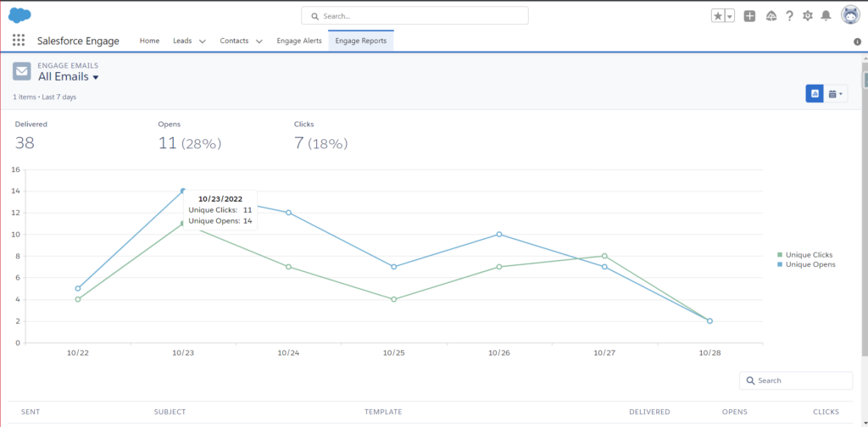Click the 10/24 Unique Opens data point
This screenshot has width=868, height=427.
[x=288, y=213]
